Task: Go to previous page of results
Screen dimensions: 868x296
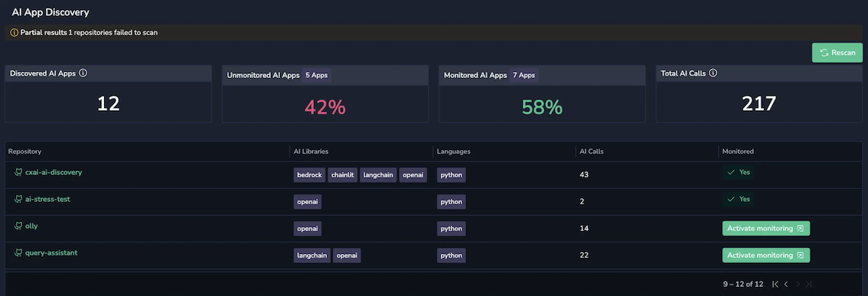Action: point(786,285)
